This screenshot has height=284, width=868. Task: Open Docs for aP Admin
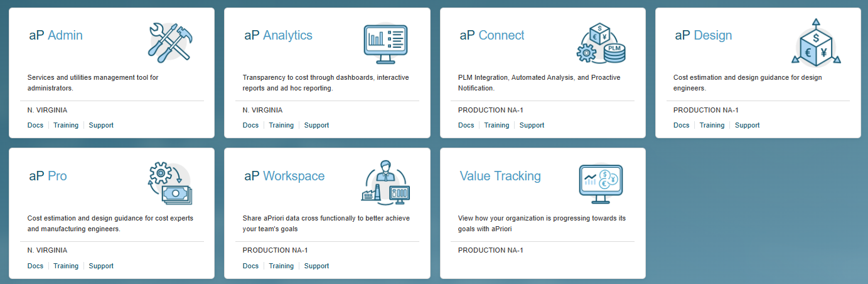(x=36, y=125)
